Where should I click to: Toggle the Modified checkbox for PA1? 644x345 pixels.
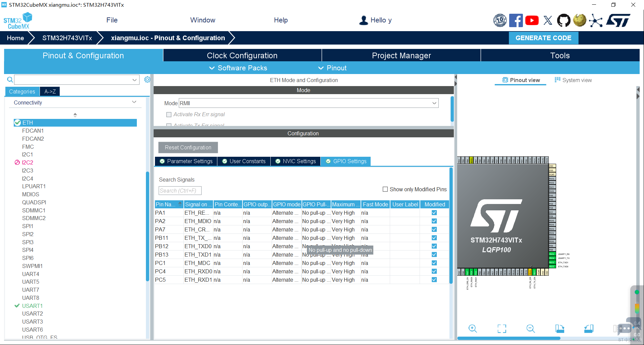click(434, 213)
